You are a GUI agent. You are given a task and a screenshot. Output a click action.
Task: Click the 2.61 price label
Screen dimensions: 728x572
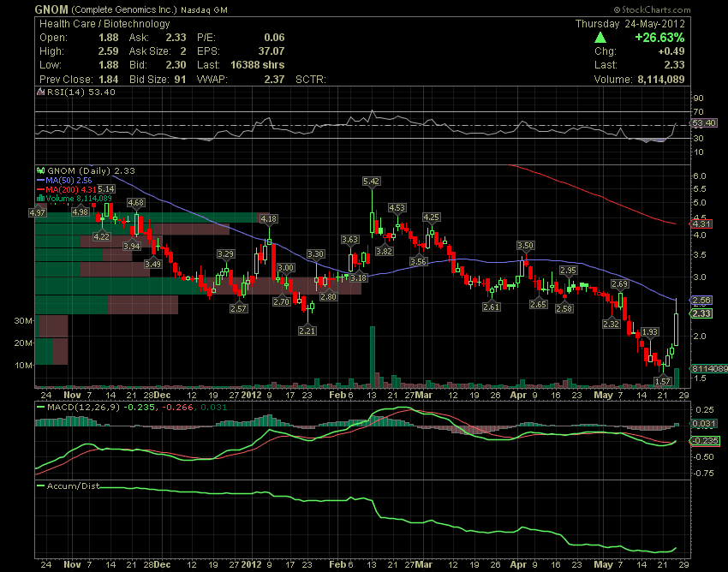(492, 307)
